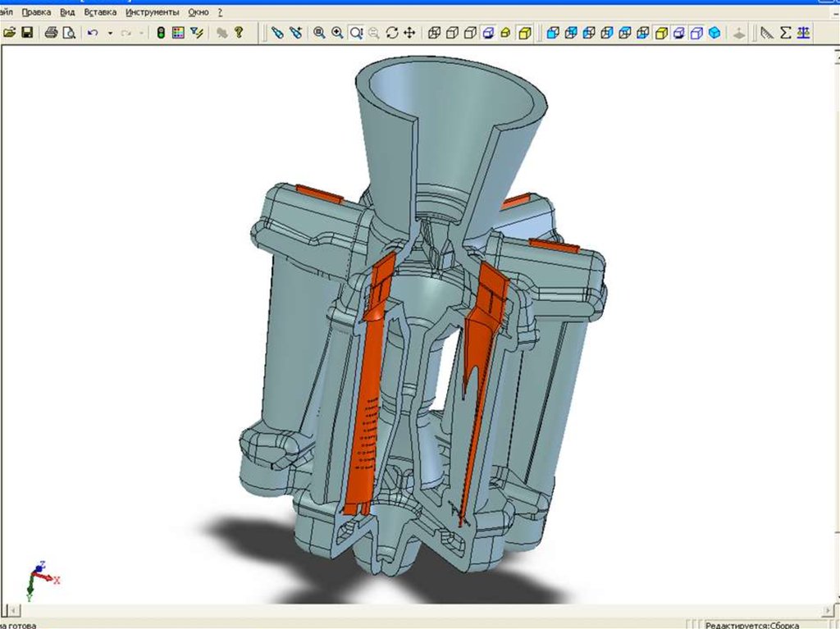840x629 pixels.
Task: Select the Pan view crosshair tool
Action: (409, 33)
